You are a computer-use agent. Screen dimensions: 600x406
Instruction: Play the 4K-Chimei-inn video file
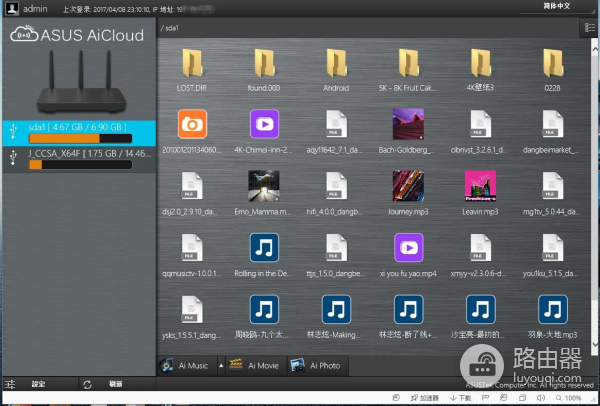[264, 125]
